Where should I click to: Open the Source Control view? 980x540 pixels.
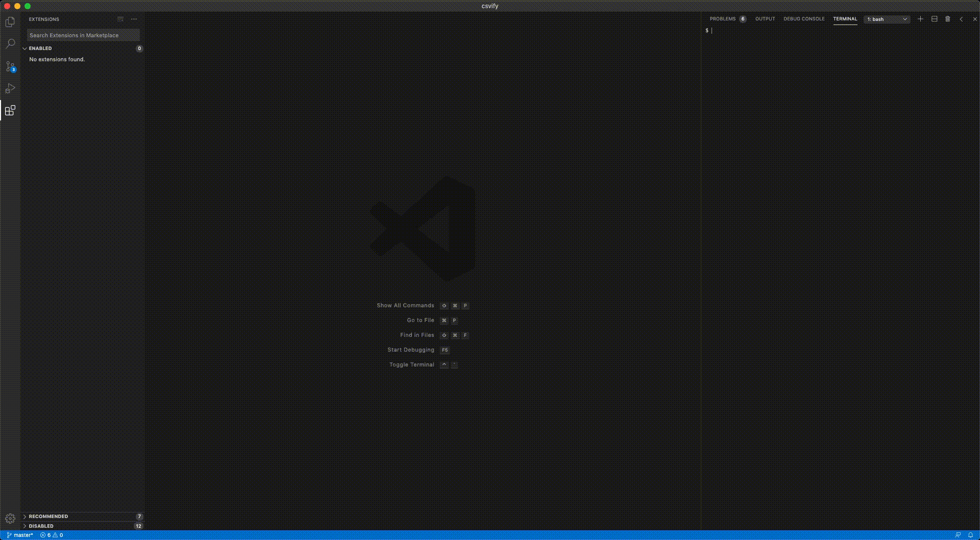(10, 66)
